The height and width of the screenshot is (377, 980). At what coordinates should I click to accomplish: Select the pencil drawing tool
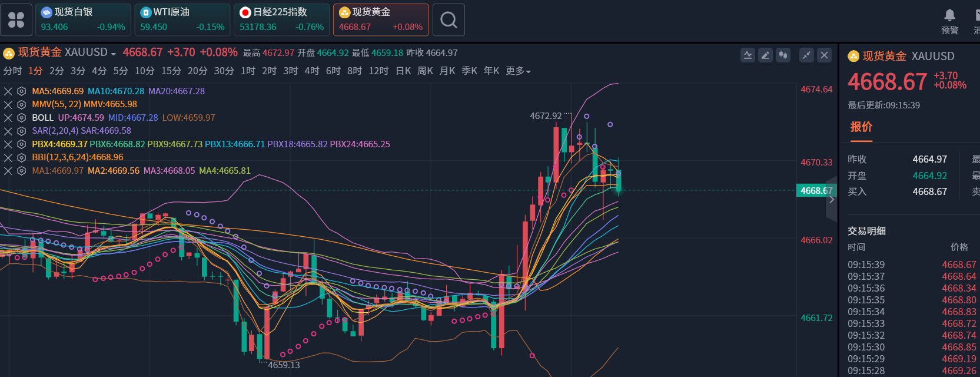pos(765,55)
